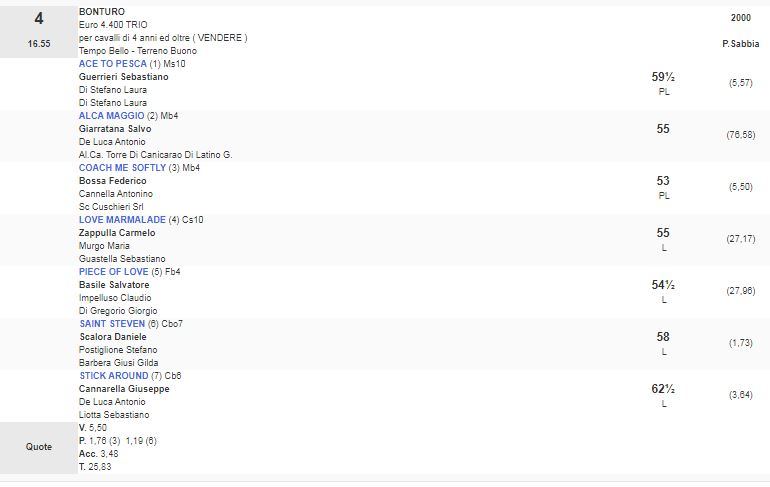Image resolution: width=770 pixels, height=487 pixels.
Task: Click the Quote label cell
Action: (x=38, y=447)
